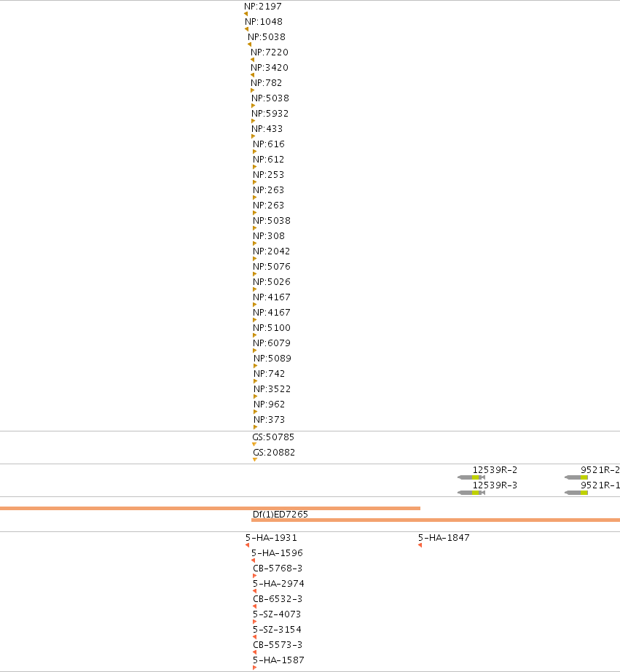Open the 12539R-3 RNAi label
620x672 pixels.
coord(495,485)
